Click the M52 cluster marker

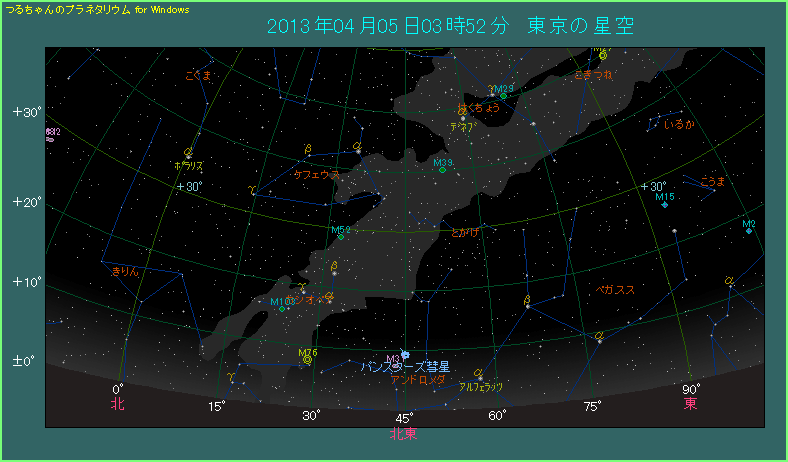(341, 236)
